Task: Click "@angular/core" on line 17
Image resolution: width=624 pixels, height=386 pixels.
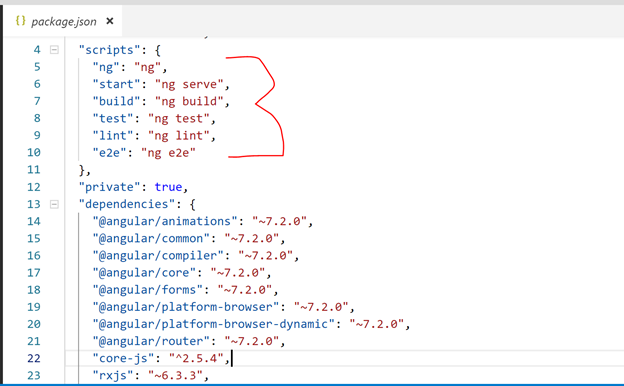Action: pos(144,273)
